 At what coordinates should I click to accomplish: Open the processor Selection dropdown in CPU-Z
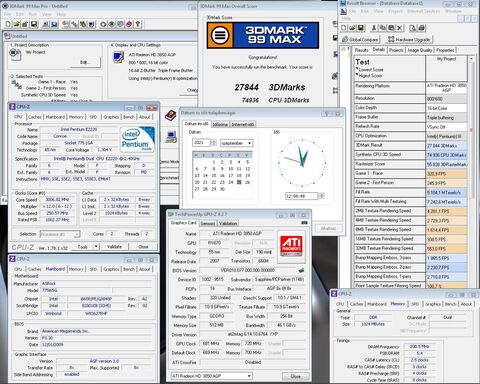[x=60, y=234]
